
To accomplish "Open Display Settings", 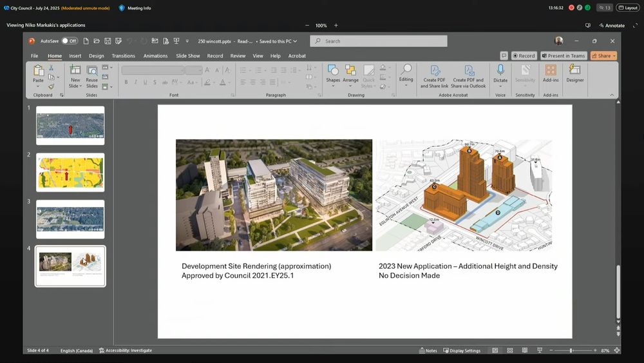I will pyautogui.click(x=462, y=351).
